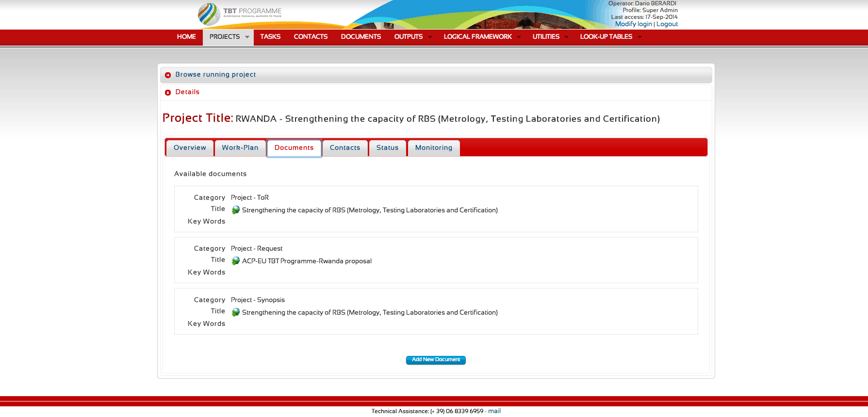Viewport: 868px width, 417px height.
Task: Expand the PROJECTS menu arrow
Action: [x=247, y=37]
